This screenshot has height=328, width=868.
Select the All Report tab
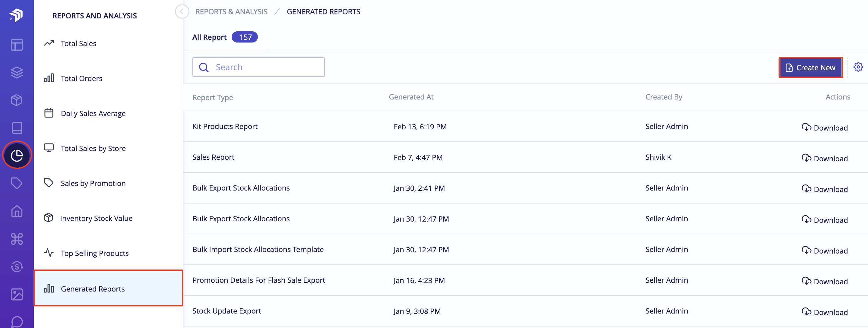[x=225, y=37]
